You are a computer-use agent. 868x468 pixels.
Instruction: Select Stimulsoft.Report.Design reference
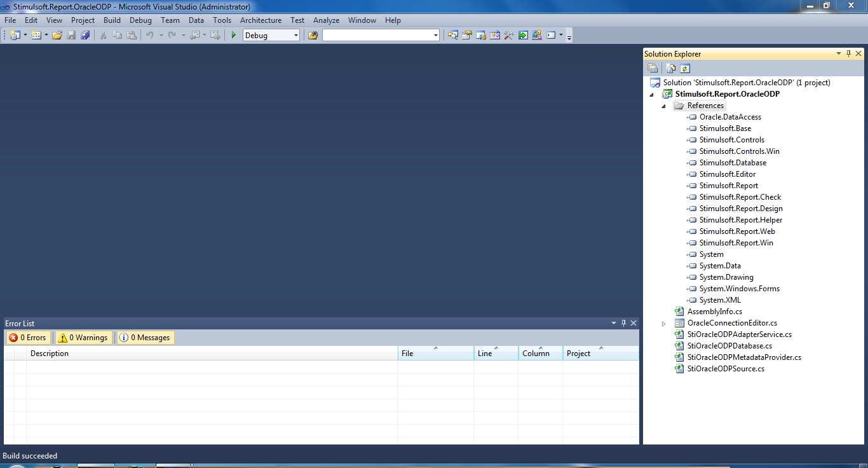point(741,209)
